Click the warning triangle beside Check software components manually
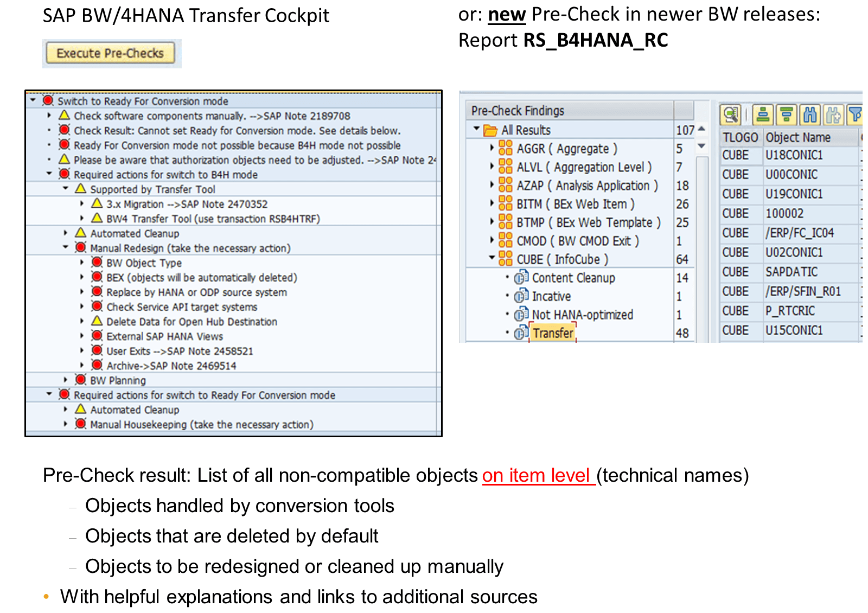The height and width of the screenshot is (613, 868). click(64, 115)
